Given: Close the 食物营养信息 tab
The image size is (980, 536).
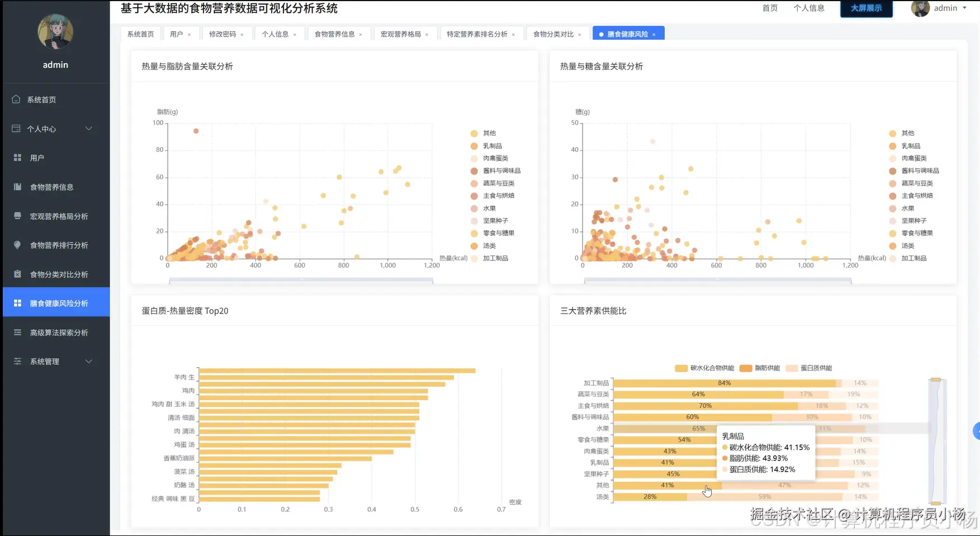Looking at the screenshot, I should coord(361,35).
